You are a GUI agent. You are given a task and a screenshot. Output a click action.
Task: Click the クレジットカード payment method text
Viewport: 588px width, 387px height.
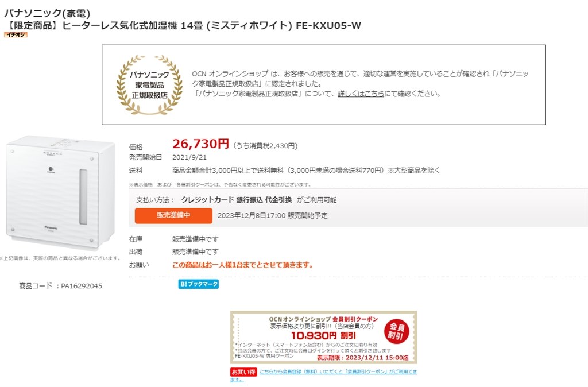(x=207, y=200)
